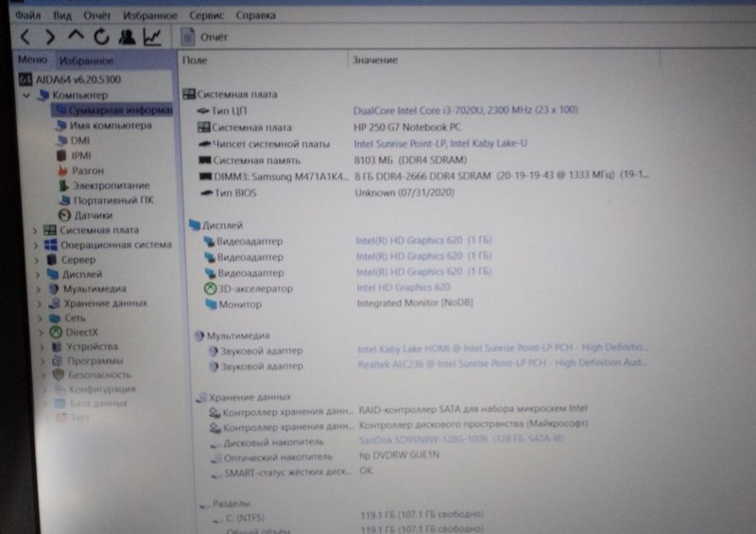Select the Разгон overclock item
This screenshot has height=534, width=756.
click(x=88, y=171)
